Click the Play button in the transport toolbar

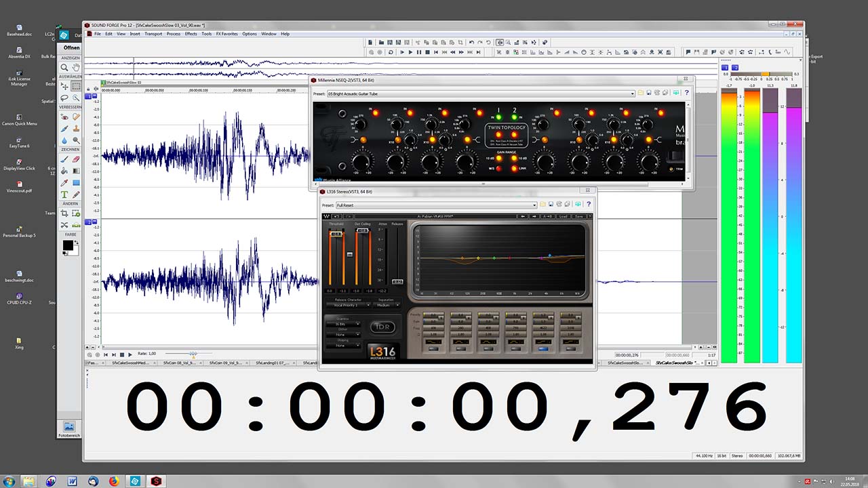(x=410, y=52)
